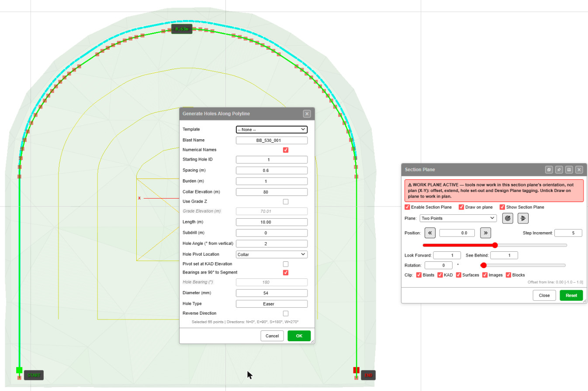Image resolution: width=588 pixels, height=391 pixels.
Task: Open the Hole Pivot Location dropdown
Action: (x=272, y=254)
